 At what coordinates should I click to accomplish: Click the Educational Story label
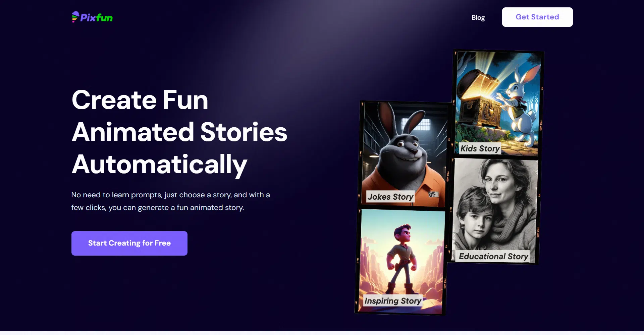pyautogui.click(x=493, y=256)
